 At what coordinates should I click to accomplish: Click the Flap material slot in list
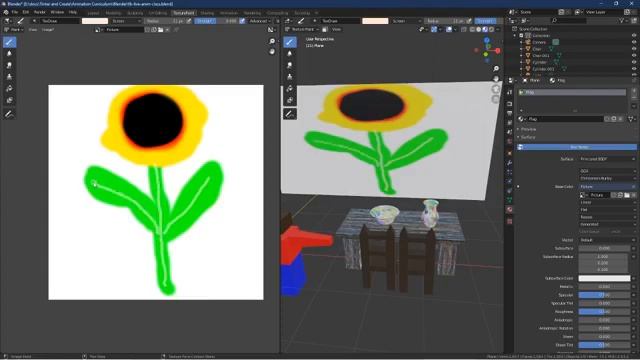coord(572,92)
